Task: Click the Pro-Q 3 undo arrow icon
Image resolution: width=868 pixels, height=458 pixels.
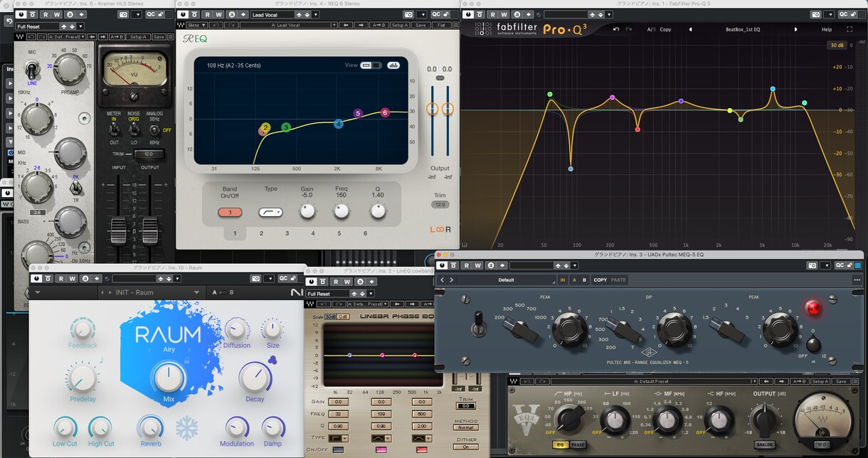Action: click(x=616, y=29)
